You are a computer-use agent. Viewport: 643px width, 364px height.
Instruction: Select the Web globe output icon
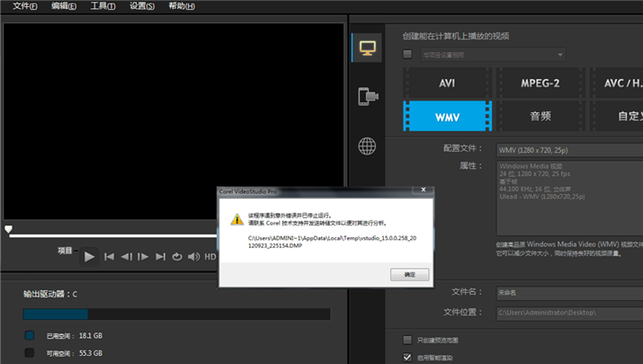pos(367,146)
